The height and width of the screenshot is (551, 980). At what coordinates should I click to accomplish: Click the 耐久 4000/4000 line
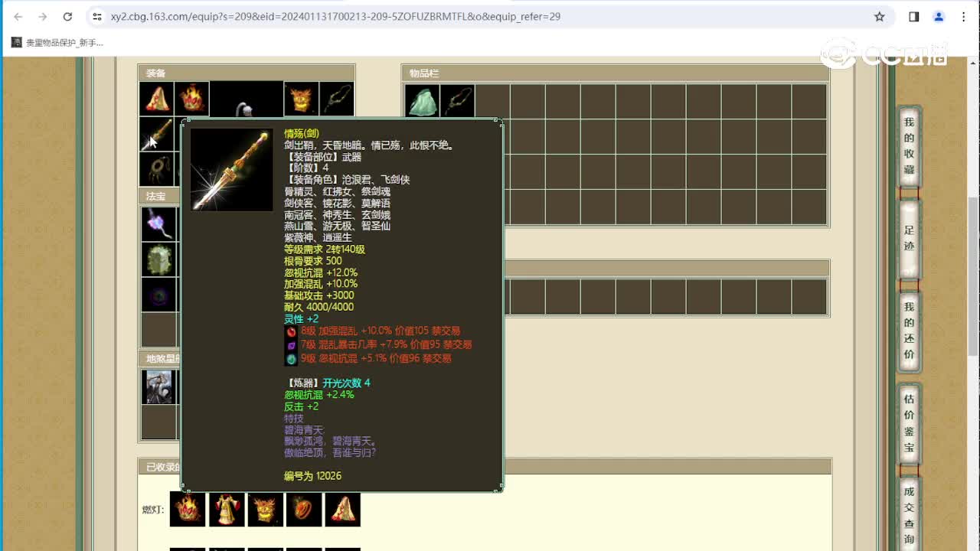[319, 307]
